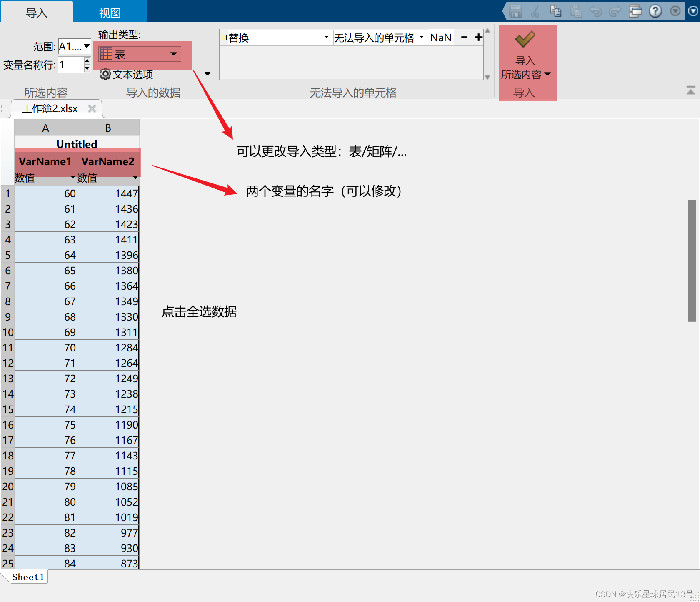The image size is (700, 602).
Task: Click the circled arrow at toolbar far right
Action: pyautogui.click(x=693, y=11)
